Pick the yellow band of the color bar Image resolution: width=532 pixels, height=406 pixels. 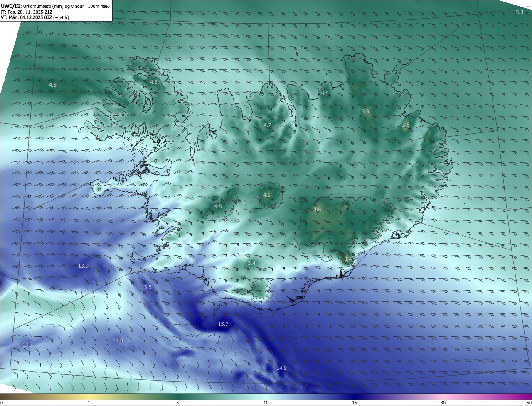click(89, 396)
